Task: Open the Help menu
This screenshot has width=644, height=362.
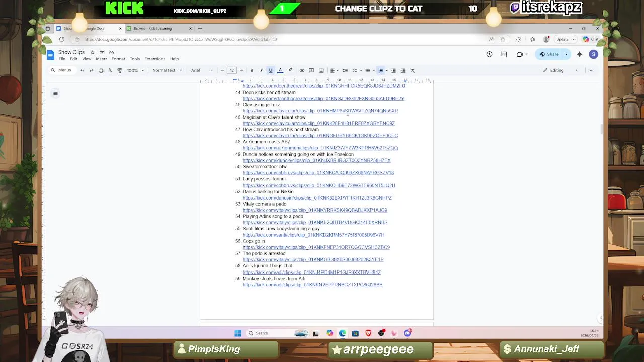Action: pos(174,59)
